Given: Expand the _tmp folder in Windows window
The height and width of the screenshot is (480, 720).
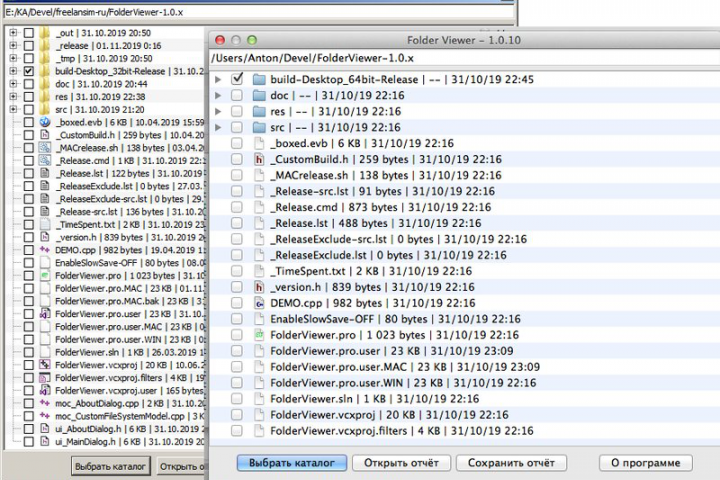Looking at the screenshot, I should (13, 58).
